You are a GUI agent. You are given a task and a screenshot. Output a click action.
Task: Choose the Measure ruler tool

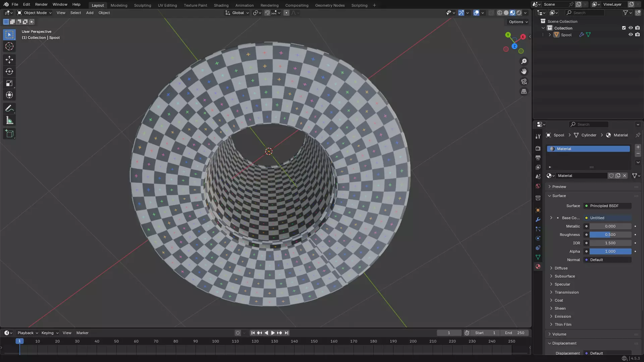coord(9,121)
